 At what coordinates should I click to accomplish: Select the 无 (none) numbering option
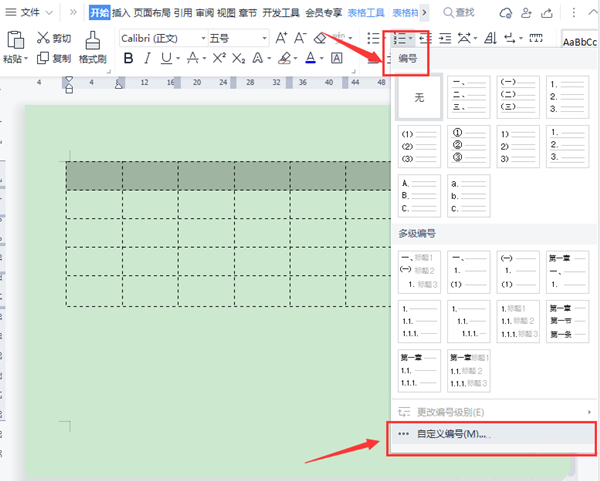pyautogui.click(x=419, y=100)
